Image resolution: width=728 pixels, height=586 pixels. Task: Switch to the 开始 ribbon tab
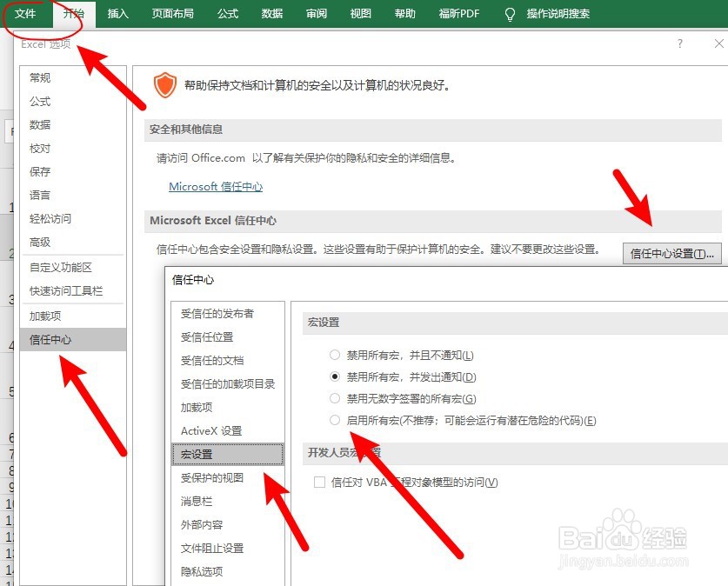point(74,13)
